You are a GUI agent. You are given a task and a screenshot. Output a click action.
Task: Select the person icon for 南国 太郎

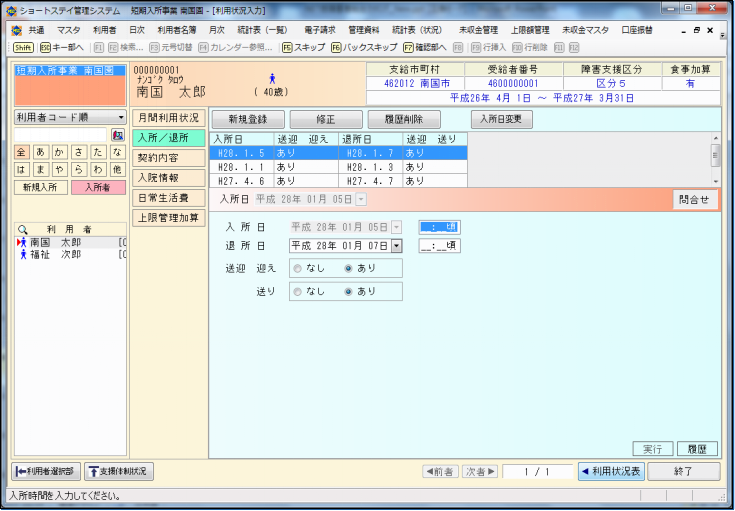22,242
